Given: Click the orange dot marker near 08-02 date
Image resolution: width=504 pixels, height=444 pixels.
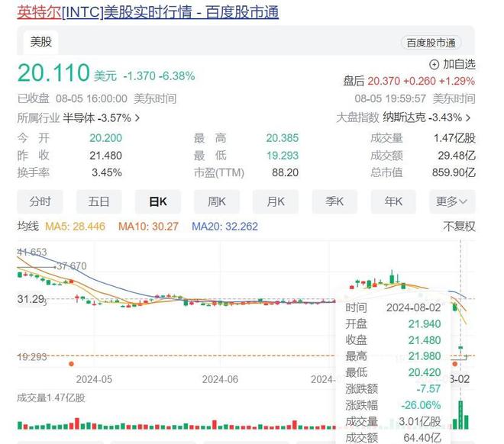Looking at the screenshot, I should pos(455,364).
